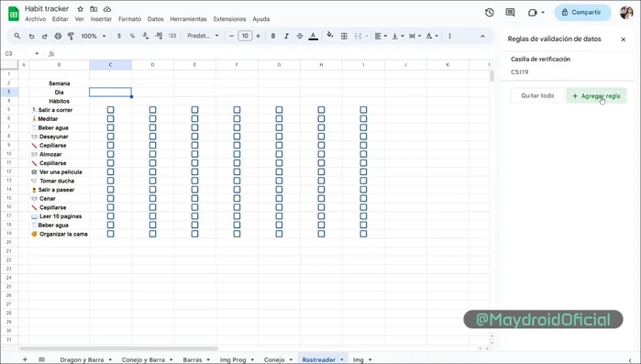This screenshot has height=364, width=641.
Task: Check the Ver una pelicula box in column H
Action: pyautogui.click(x=321, y=172)
